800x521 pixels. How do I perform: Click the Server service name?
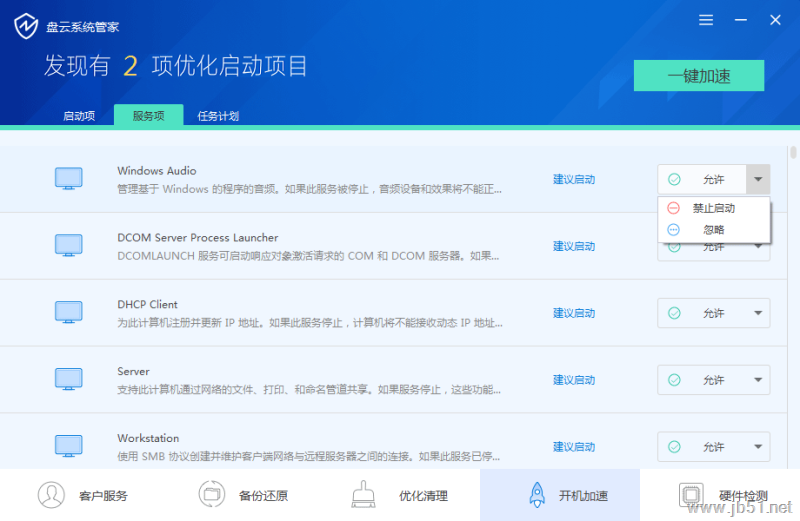click(x=133, y=371)
